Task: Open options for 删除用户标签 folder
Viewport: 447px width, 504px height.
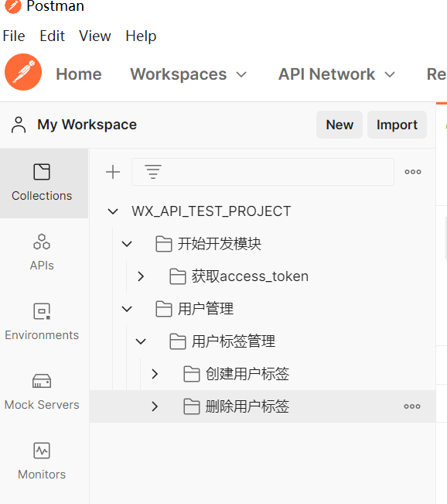Action: 412,406
